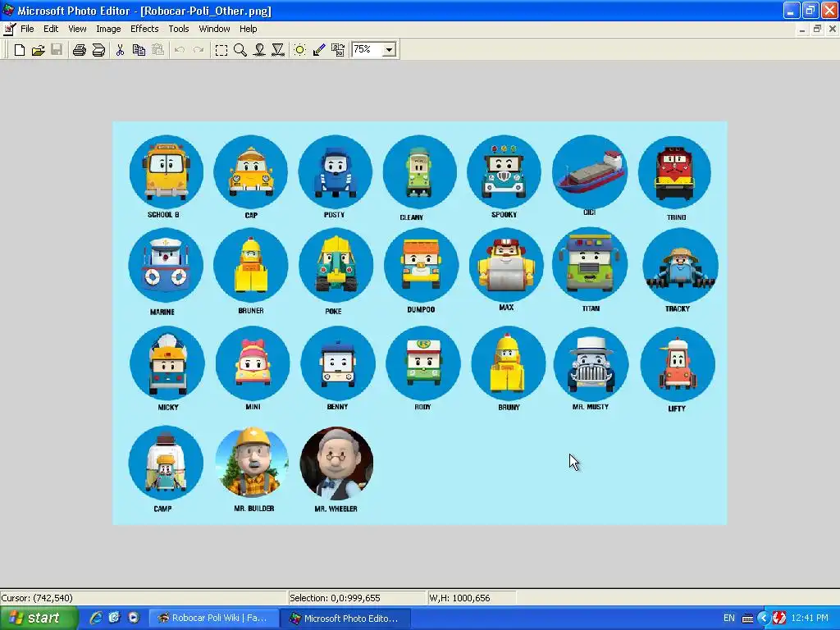Click the greyed-out Save floppy icon
Image resolution: width=840 pixels, height=630 pixels.
57,50
